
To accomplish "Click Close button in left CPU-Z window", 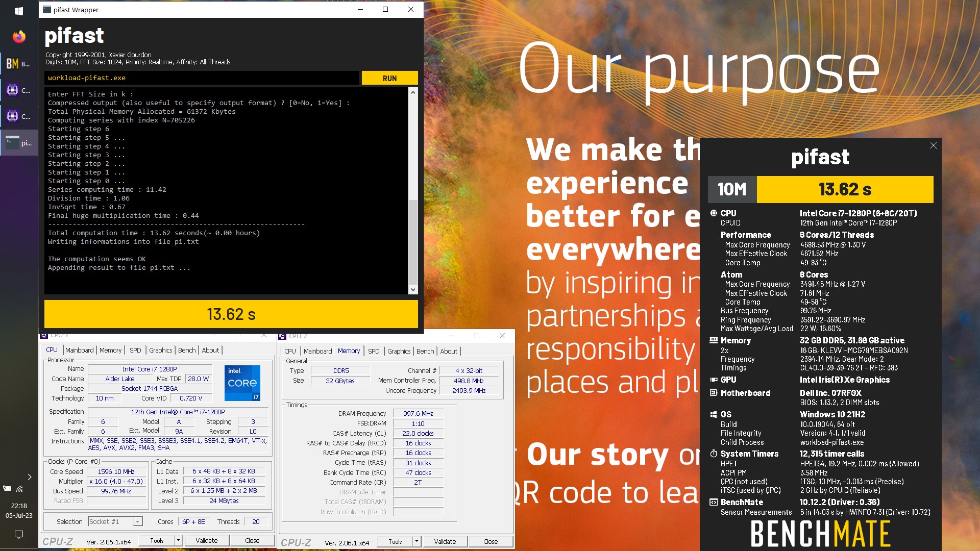I will click(x=252, y=540).
